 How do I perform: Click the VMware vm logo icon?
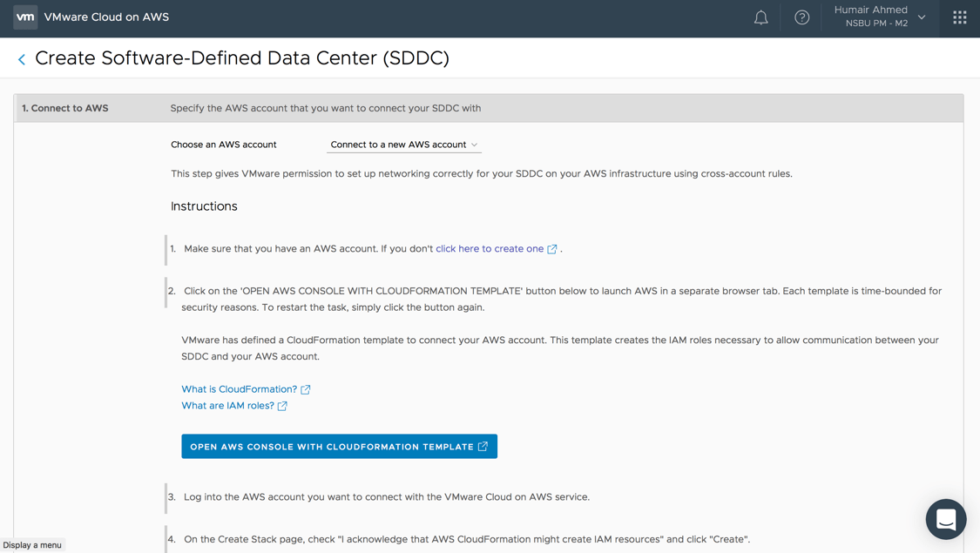point(25,17)
